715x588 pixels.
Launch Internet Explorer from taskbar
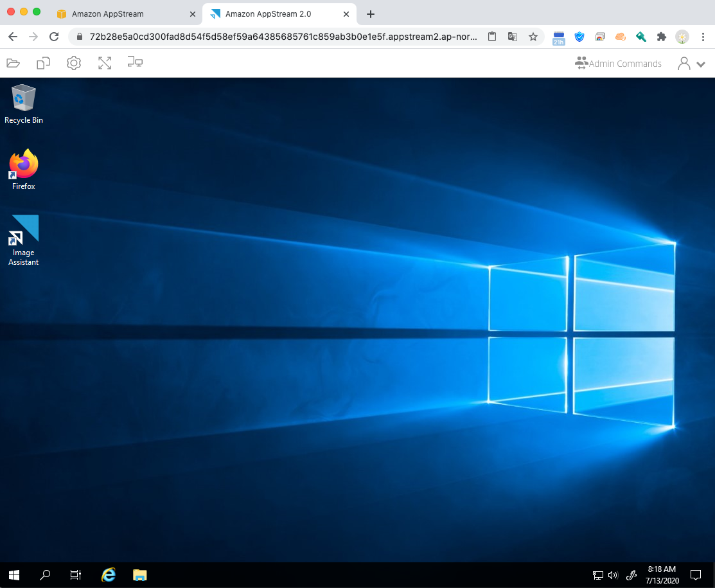(x=108, y=575)
